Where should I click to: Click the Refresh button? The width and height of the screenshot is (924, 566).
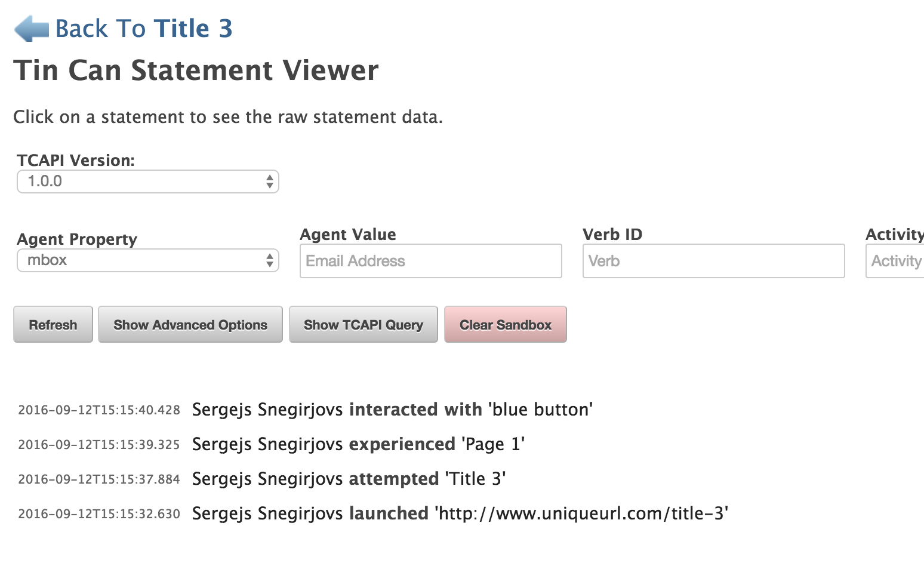pyautogui.click(x=53, y=325)
